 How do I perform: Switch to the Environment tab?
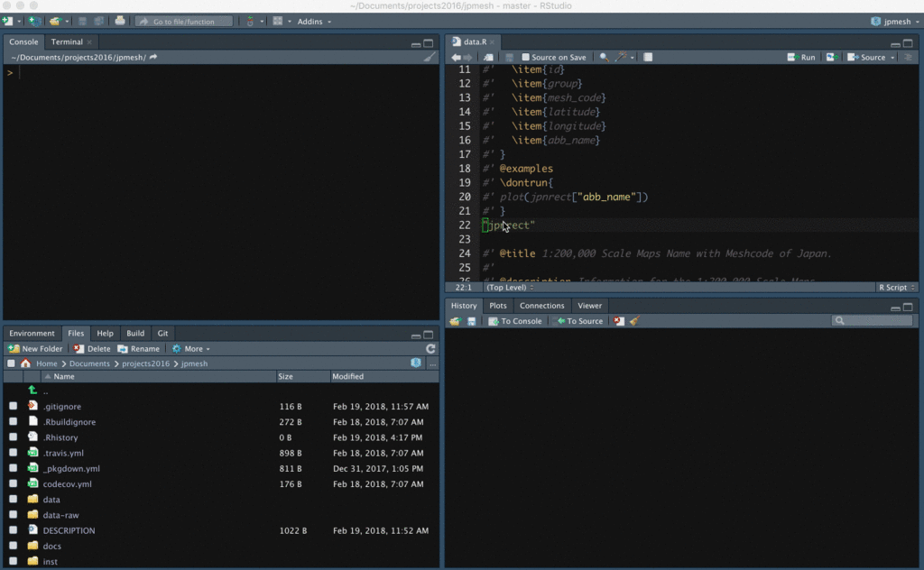(32, 334)
